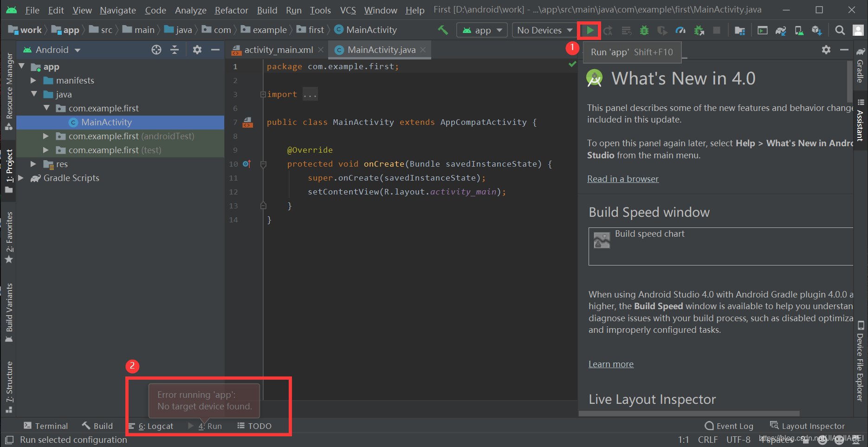Open the Layout Inspector
This screenshot has width=868, height=447.
(x=807, y=426)
